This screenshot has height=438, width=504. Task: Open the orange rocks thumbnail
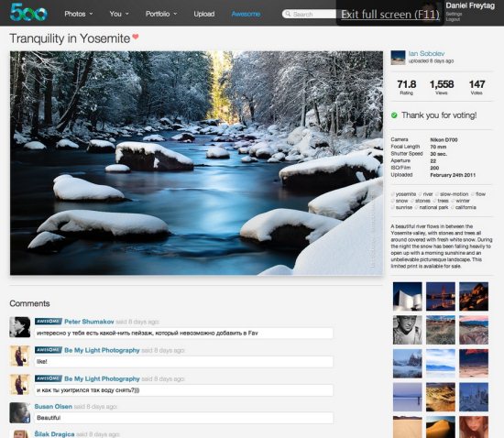(474, 296)
